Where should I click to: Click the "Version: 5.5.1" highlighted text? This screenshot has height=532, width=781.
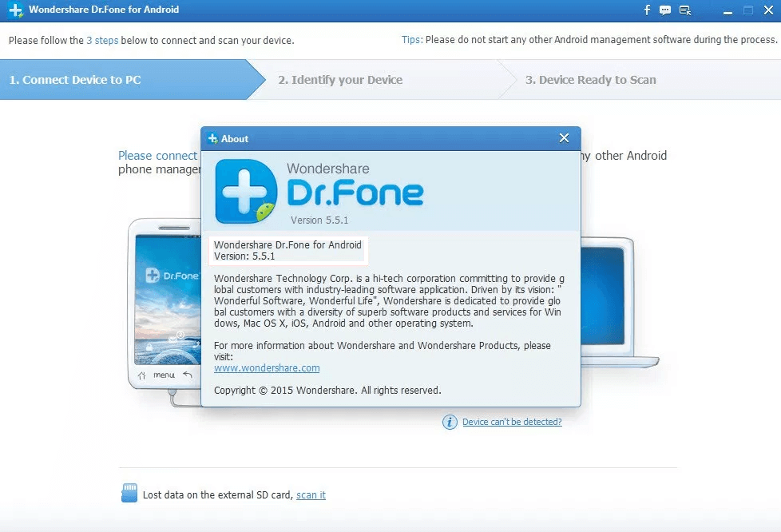[x=244, y=256]
